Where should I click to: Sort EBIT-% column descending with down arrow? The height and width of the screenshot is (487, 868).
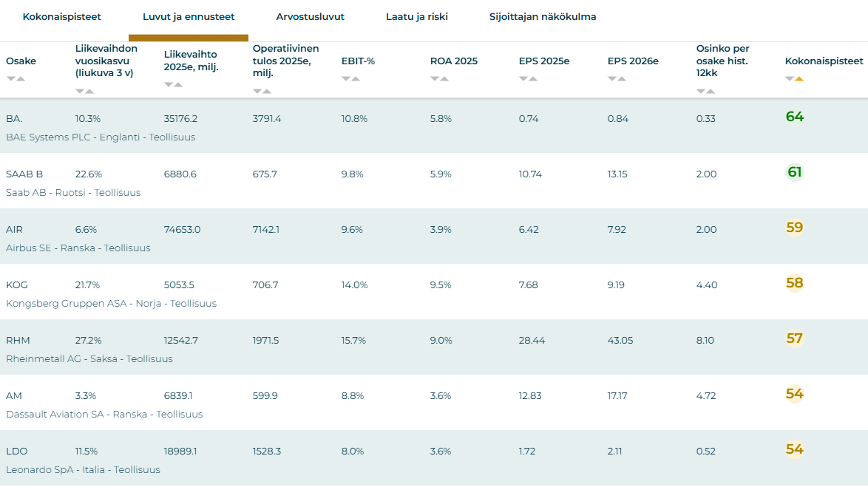pyautogui.click(x=345, y=79)
